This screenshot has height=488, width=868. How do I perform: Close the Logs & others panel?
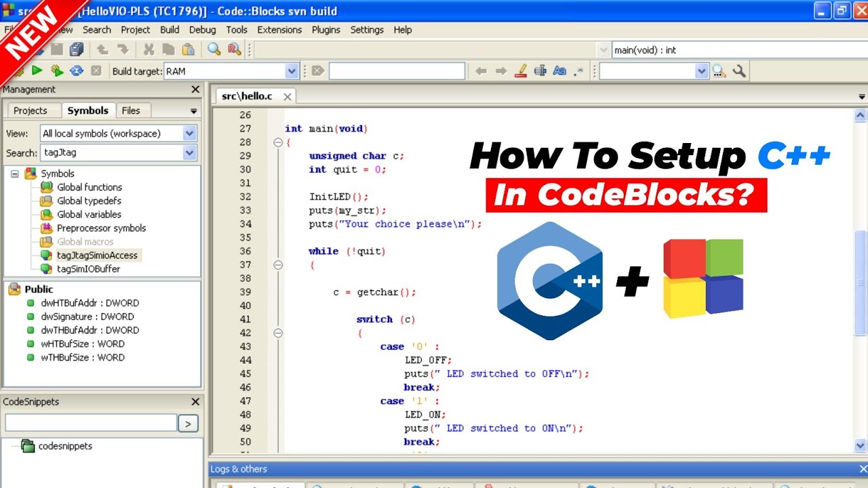tap(863, 469)
